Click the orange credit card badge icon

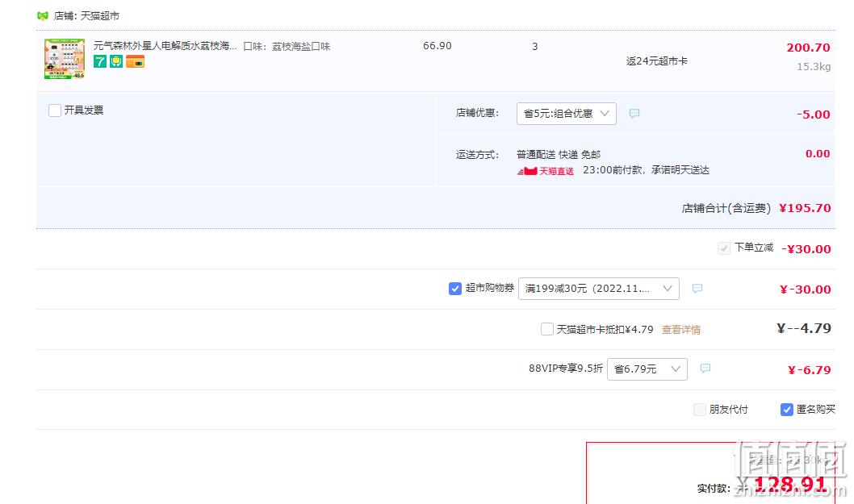pos(135,61)
